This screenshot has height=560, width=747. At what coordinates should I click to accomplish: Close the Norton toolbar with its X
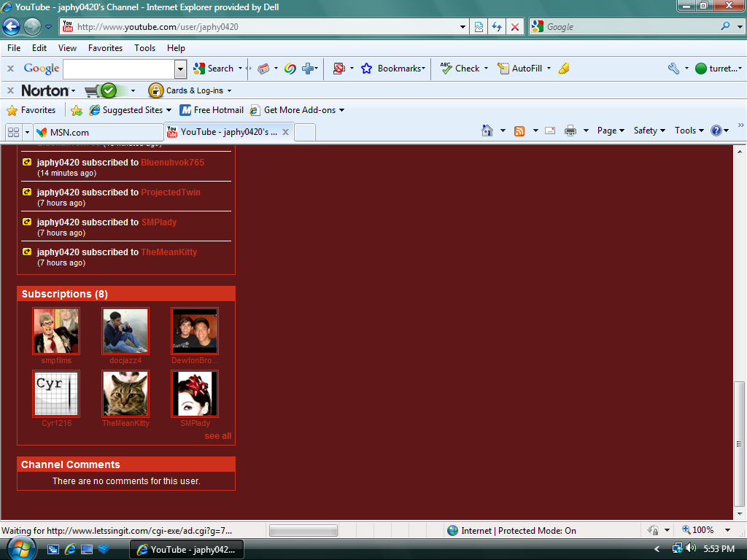(x=10, y=90)
